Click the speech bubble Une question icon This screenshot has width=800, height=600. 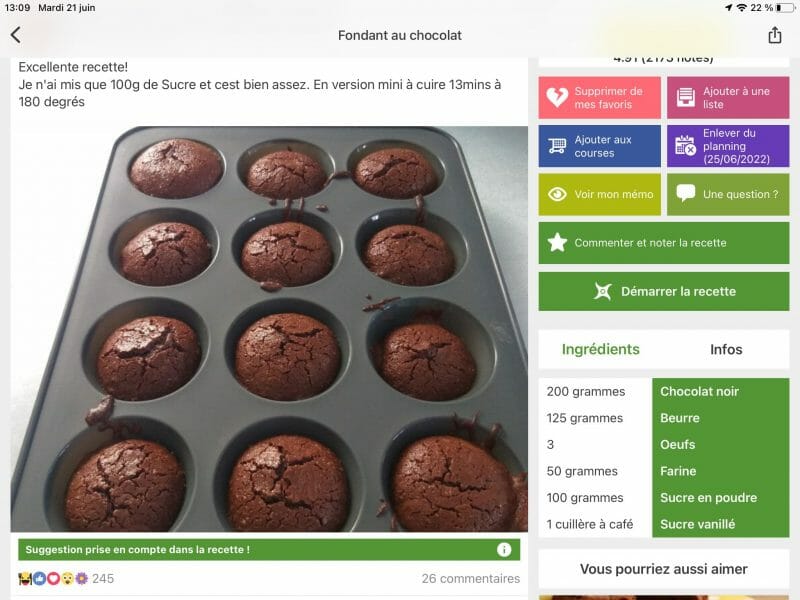pyautogui.click(x=685, y=193)
